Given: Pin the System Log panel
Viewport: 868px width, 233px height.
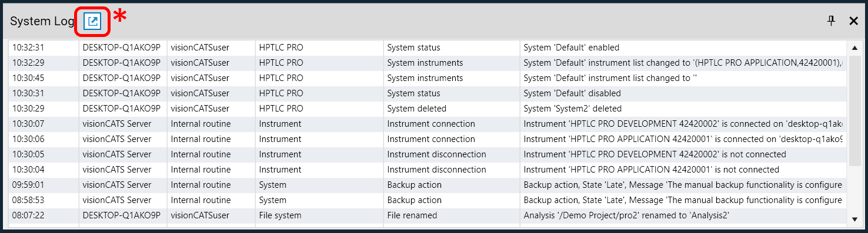Looking at the screenshot, I should 831,21.
